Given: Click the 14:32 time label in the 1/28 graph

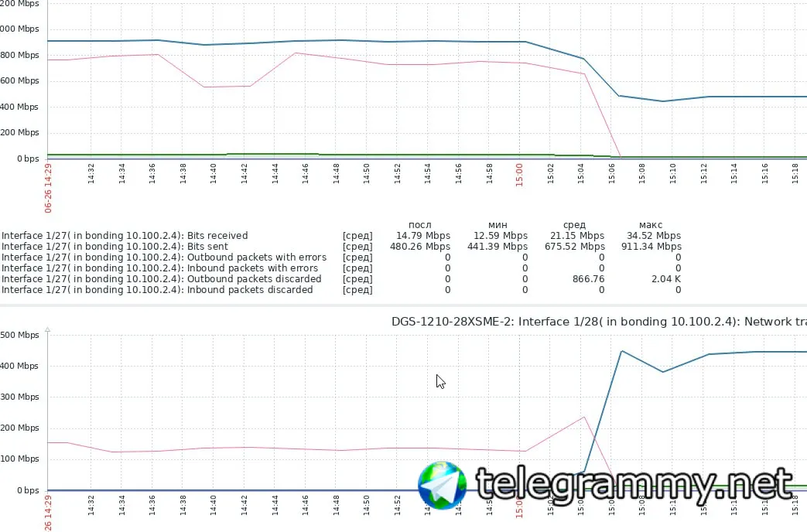Looking at the screenshot, I should [x=91, y=505].
